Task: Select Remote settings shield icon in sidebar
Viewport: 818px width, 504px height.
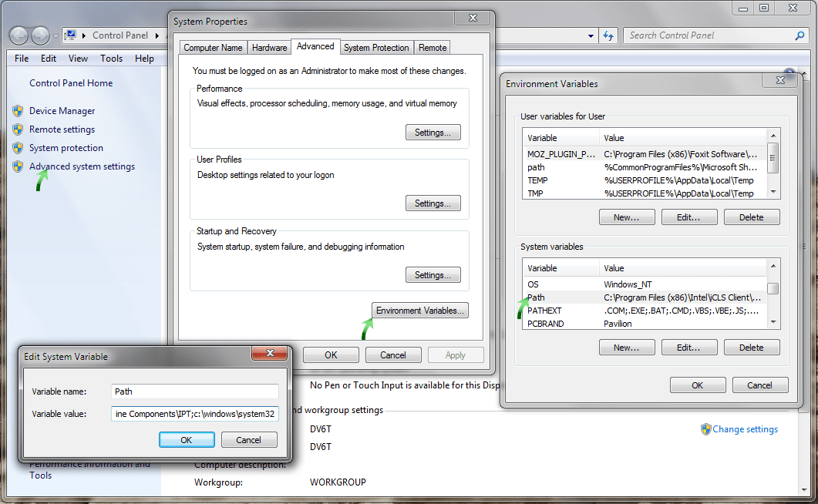Action: (x=17, y=129)
